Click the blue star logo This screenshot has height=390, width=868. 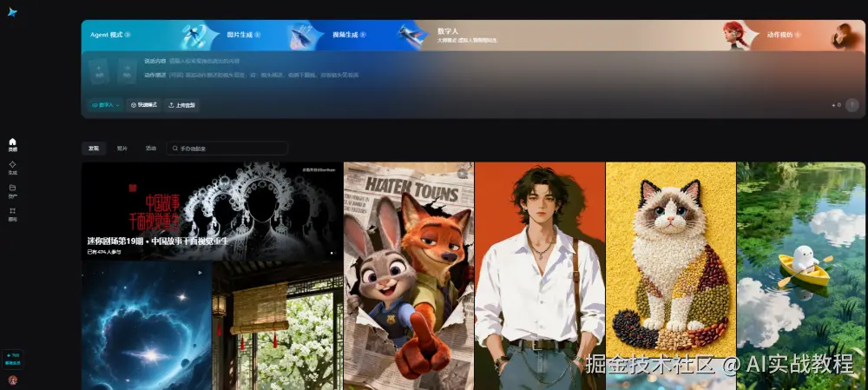coord(12,12)
